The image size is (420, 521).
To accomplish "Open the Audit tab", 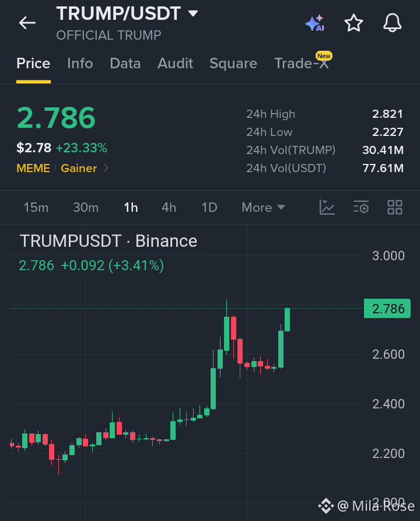I will coord(175,64).
